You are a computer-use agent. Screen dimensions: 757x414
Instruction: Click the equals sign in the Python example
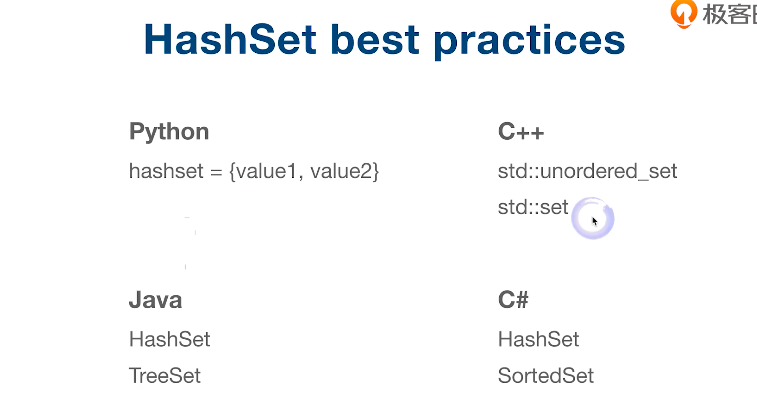pos(215,171)
